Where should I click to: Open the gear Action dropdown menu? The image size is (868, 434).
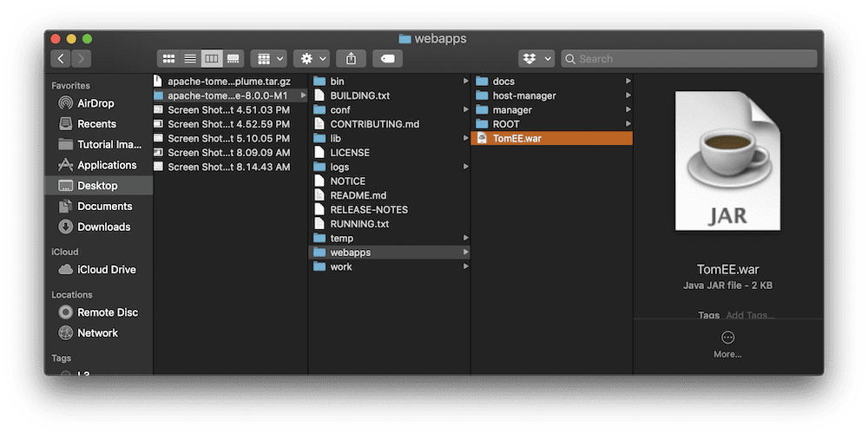tap(311, 59)
